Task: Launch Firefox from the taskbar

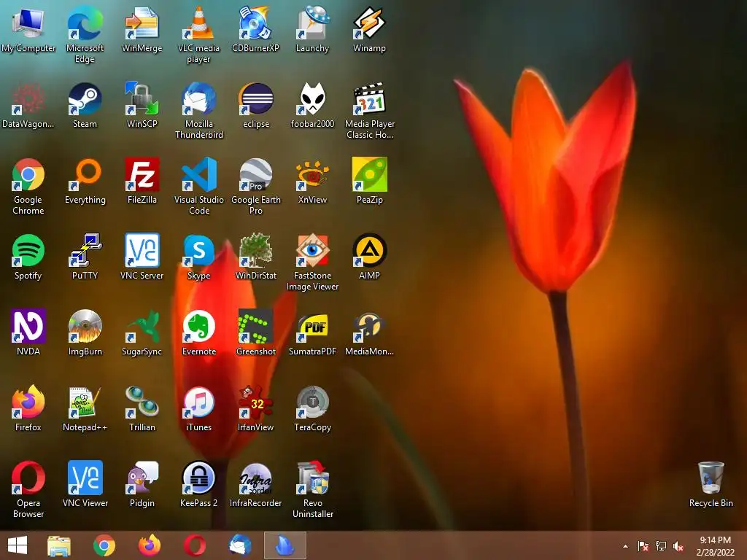Action: pyautogui.click(x=149, y=545)
